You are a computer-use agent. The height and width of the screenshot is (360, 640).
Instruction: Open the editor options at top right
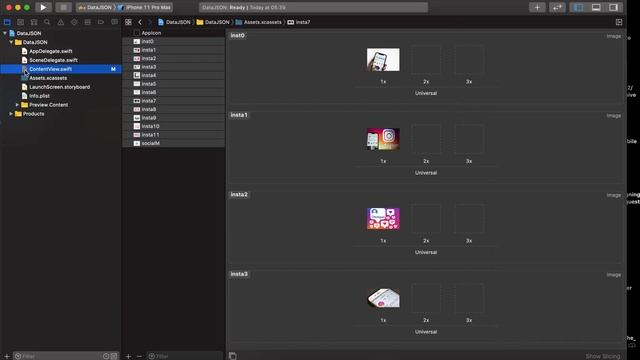(619, 22)
